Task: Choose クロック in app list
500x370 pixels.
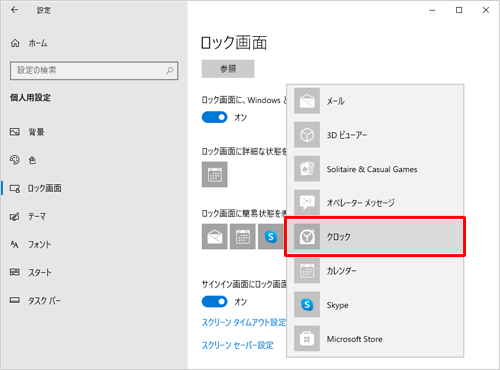Action: click(x=375, y=237)
